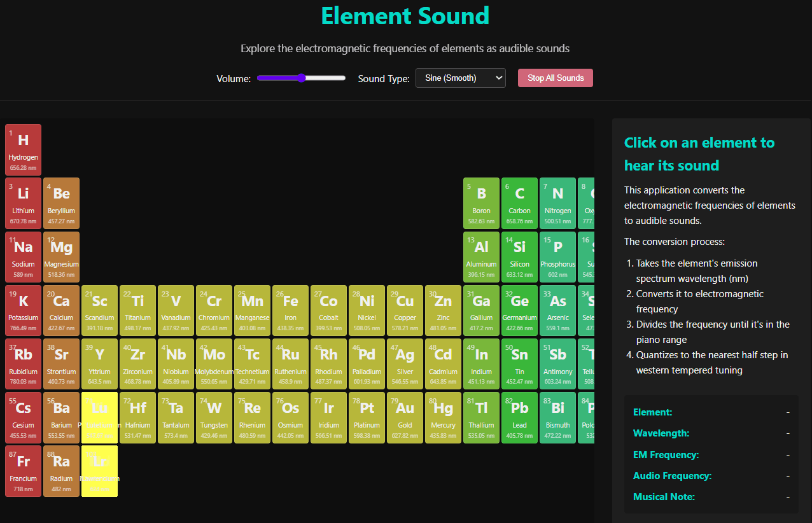The width and height of the screenshot is (812, 523).
Task: Select the Silicon (Si) tile
Action: pyautogui.click(x=519, y=256)
